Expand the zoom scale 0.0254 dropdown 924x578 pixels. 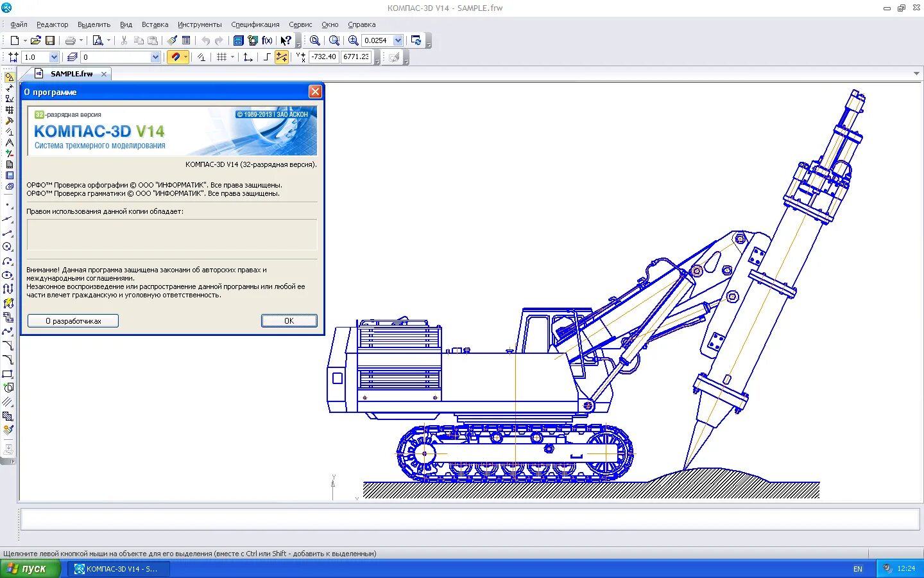(398, 40)
